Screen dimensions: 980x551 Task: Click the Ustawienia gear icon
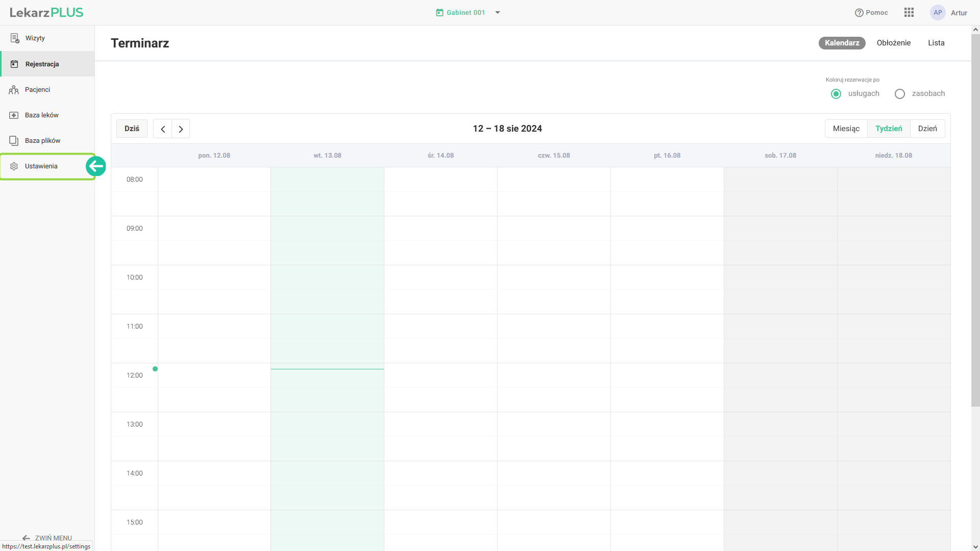click(x=14, y=166)
